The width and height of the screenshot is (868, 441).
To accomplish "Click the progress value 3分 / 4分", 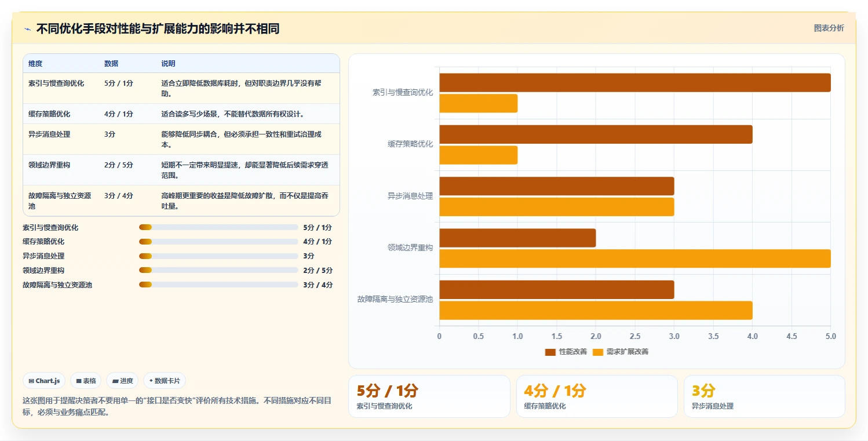I will click(x=318, y=285).
